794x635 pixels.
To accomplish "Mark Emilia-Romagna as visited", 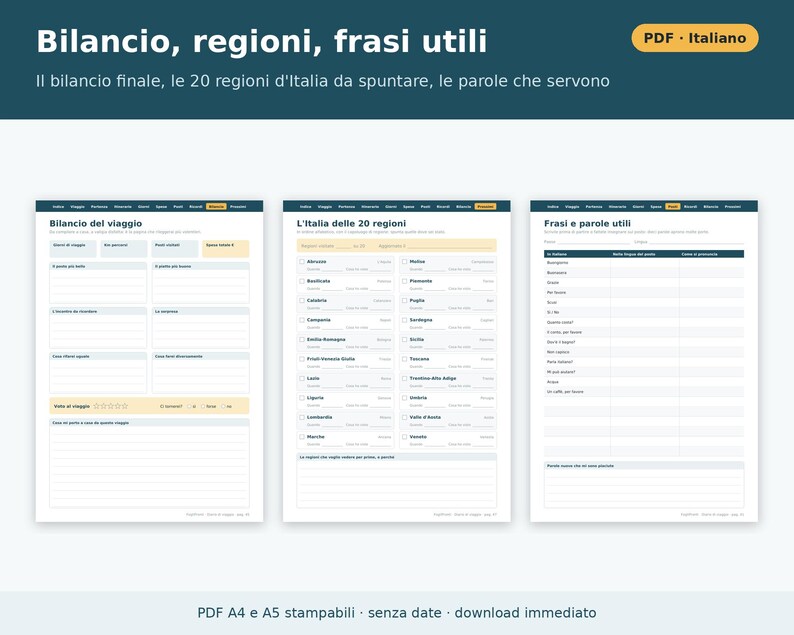I will [x=302, y=339].
